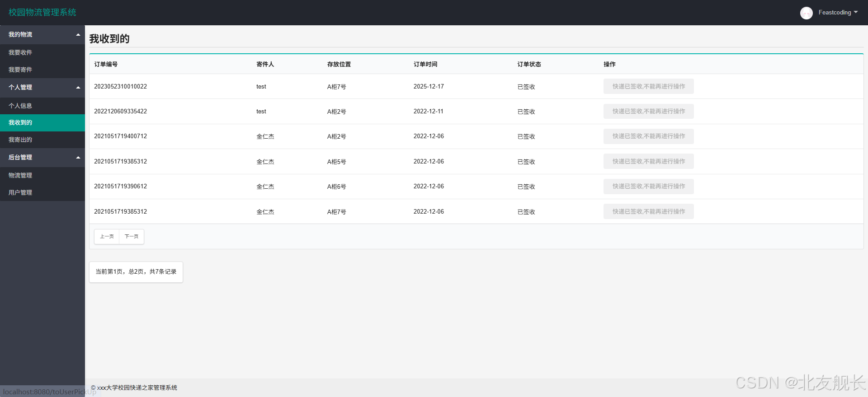Open 用户管理 in the sidebar
The width and height of the screenshot is (868, 397).
[x=42, y=193]
